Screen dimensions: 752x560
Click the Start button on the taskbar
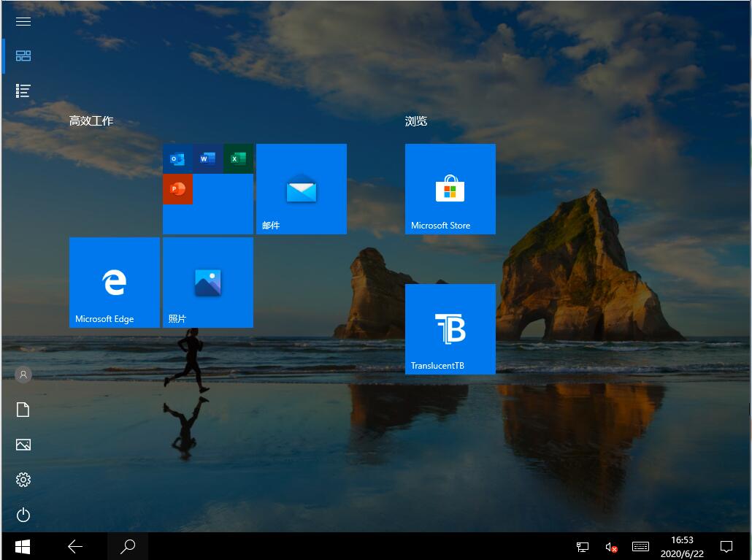[22, 546]
